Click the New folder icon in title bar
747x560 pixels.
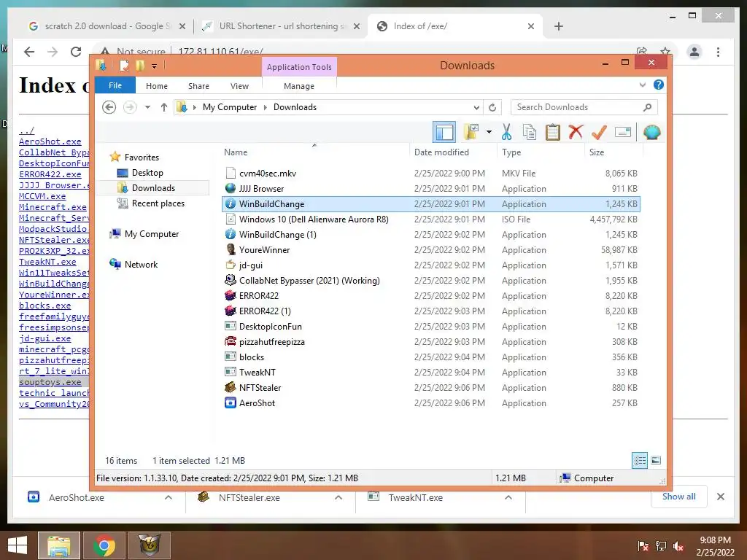click(140, 65)
